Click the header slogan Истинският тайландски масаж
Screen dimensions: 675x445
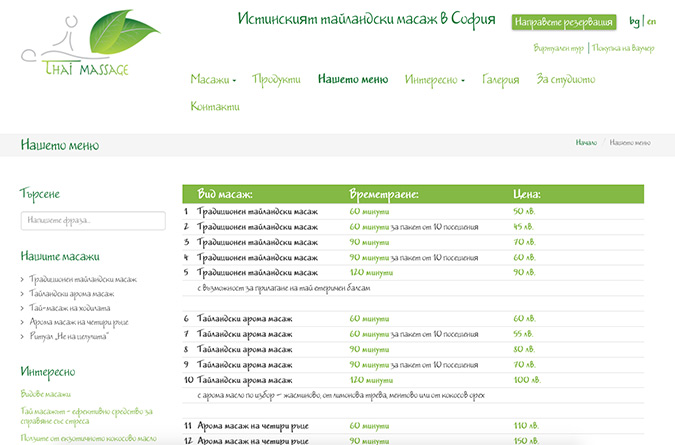coord(367,20)
